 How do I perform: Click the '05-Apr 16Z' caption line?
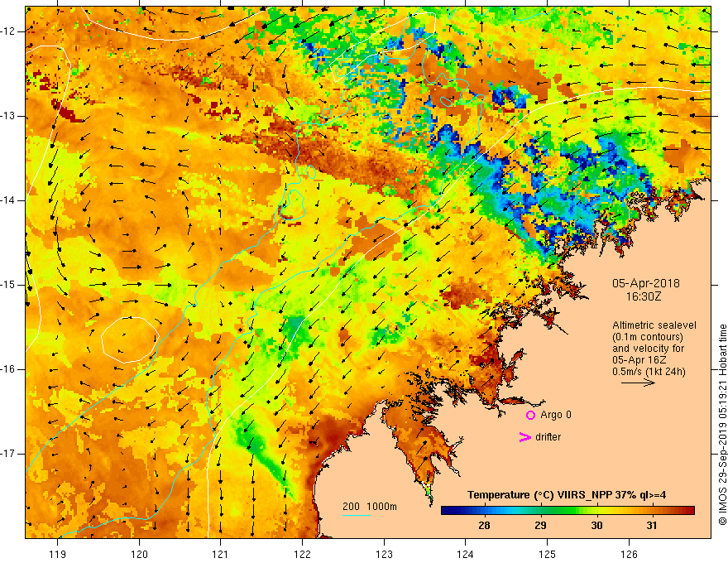639,360
